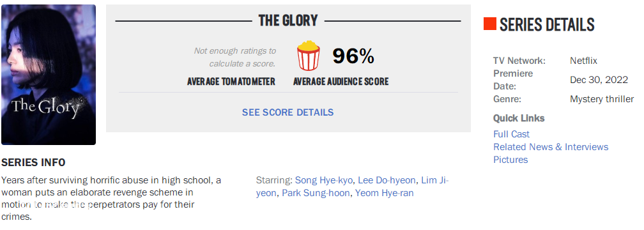
Task: Visit Lee Do-hyeon's cast page
Action: [387, 180]
